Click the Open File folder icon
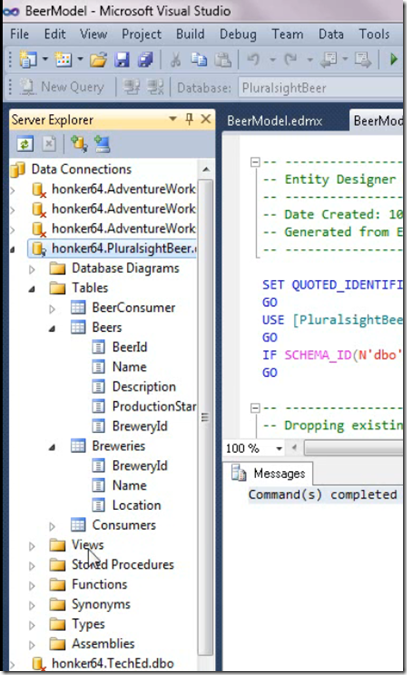The width and height of the screenshot is (407, 675). (98, 60)
